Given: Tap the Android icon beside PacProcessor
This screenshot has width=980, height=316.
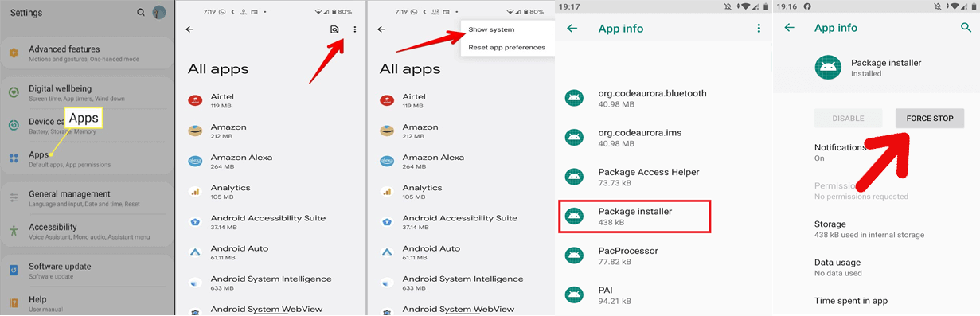Looking at the screenshot, I should (x=573, y=256).
